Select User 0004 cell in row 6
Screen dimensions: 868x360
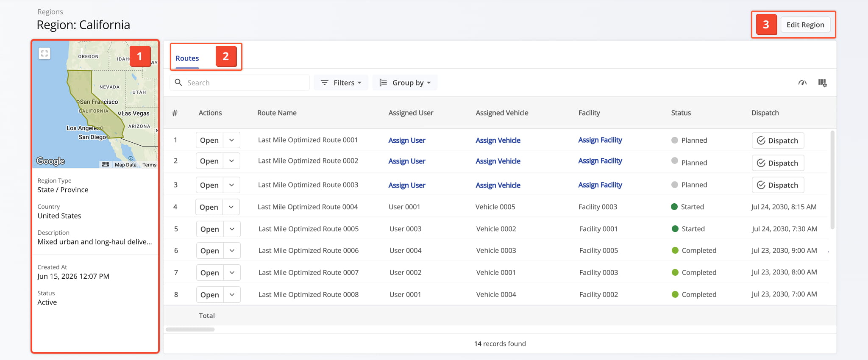coord(405,251)
